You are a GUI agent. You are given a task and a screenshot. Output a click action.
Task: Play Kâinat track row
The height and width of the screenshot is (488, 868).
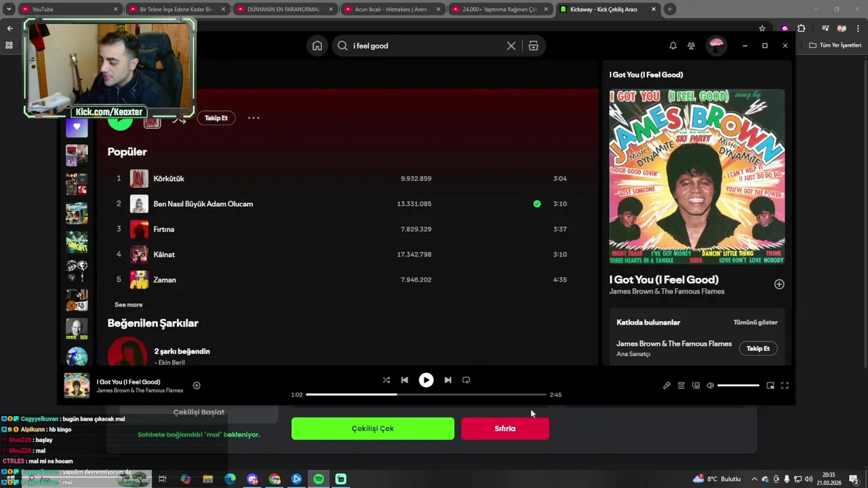click(x=346, y=255)
